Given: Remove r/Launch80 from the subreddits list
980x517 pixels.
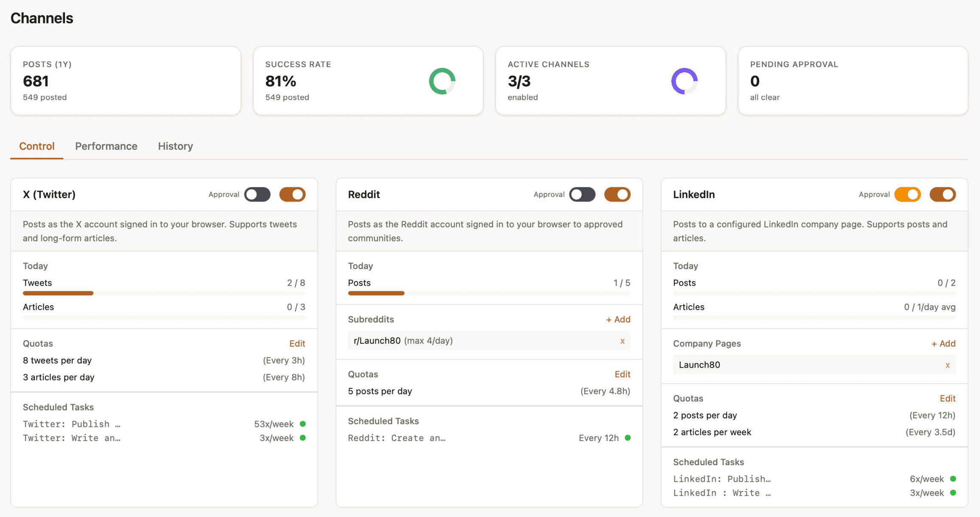Looking at the screenshot, I should tap(622, 340).
